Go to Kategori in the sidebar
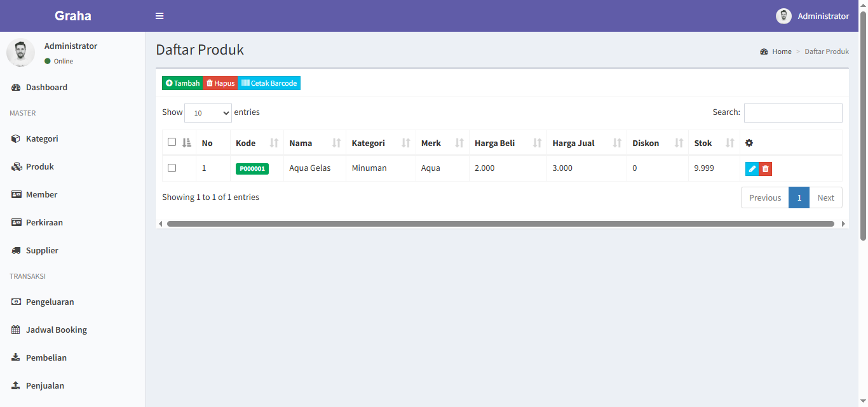 click(42, 139)
